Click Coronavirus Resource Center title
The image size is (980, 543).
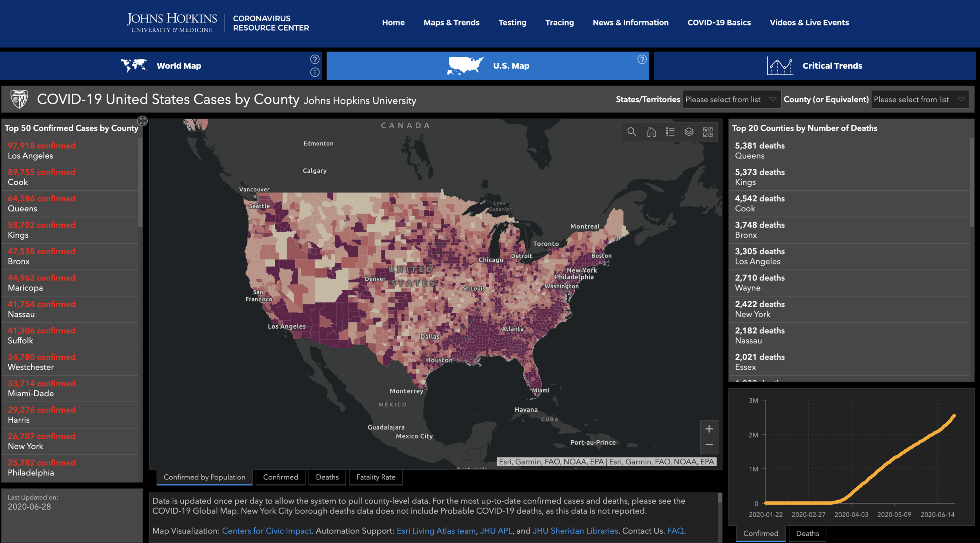[271, 23]
